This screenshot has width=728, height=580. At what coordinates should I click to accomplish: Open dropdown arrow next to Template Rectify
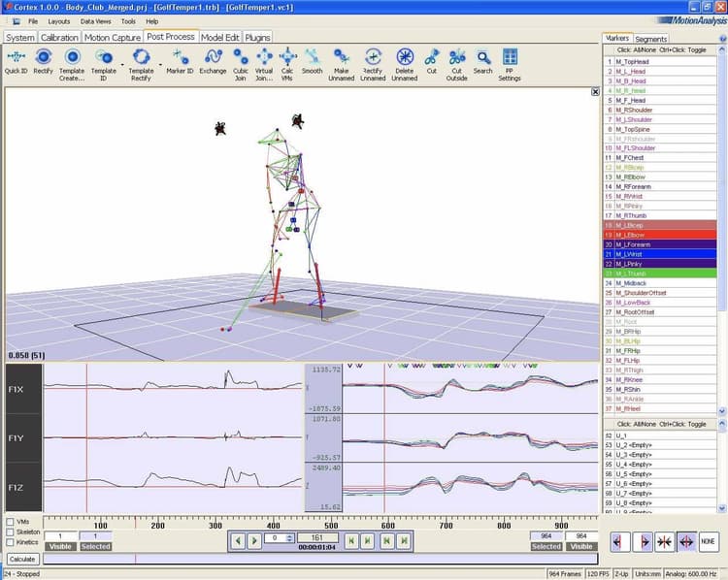coord(160,64)
